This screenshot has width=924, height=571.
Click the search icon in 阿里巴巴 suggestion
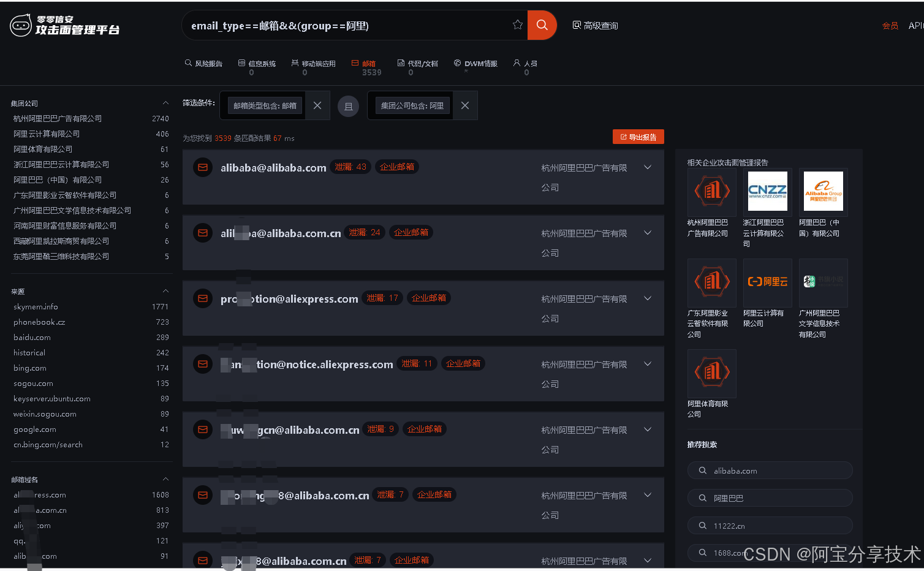pos(703,498)
